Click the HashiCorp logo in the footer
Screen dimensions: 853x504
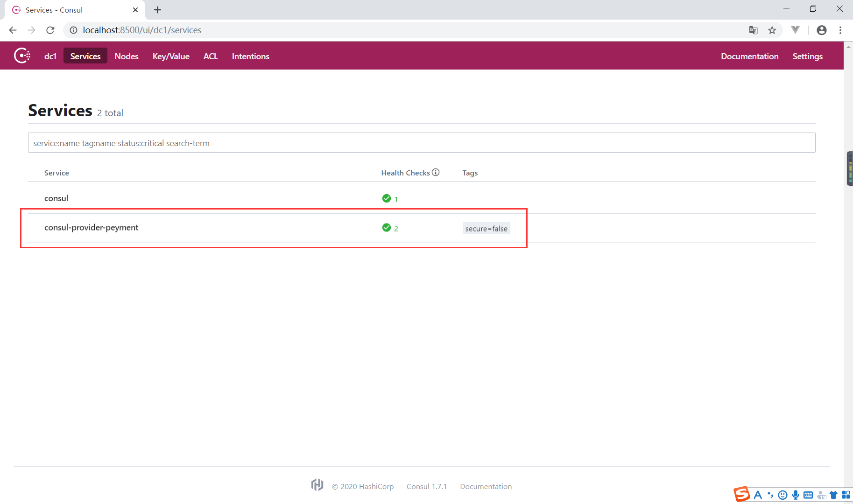click(x=317, y=485)
